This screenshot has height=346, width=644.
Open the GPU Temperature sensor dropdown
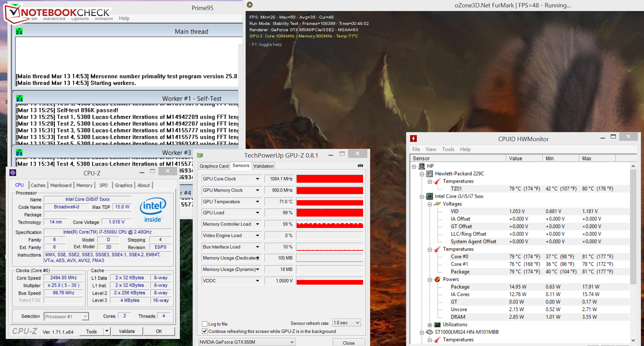(257, 201)
